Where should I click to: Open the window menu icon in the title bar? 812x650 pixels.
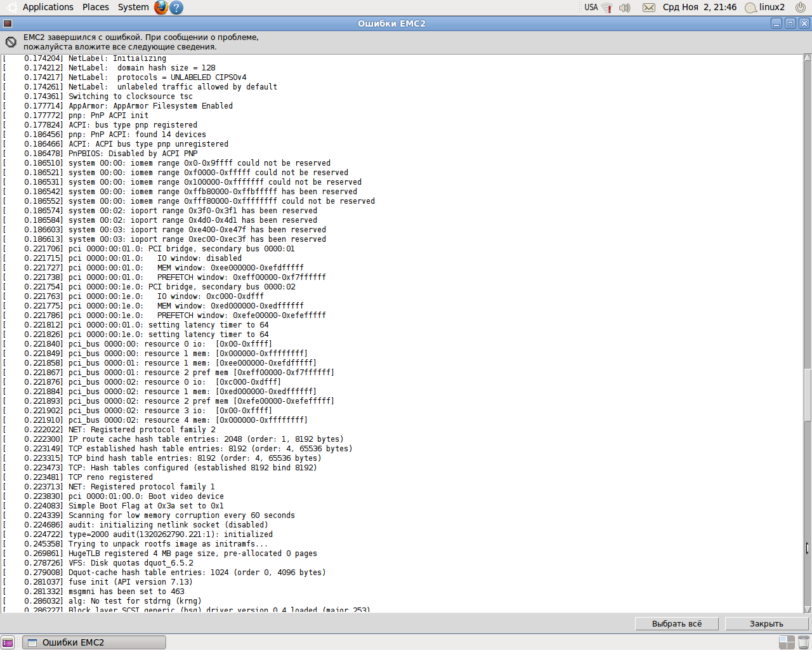[8, 23]
